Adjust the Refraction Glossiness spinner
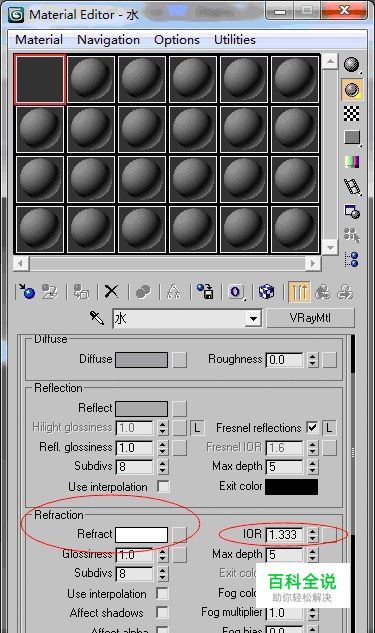This screenshot has width=375, height=633. pyautogui.click(x=162, y=555)
